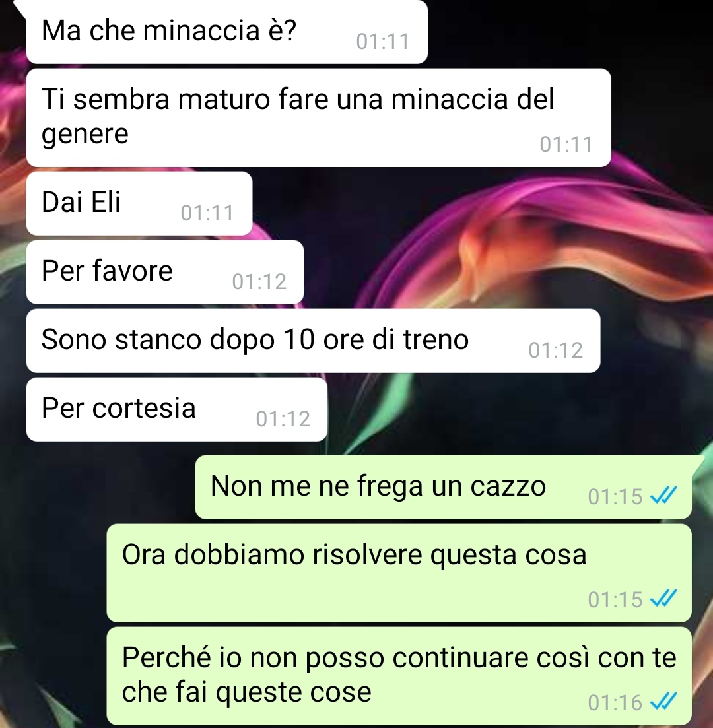The height and width of the screenshot is (728, 713).
Task: Tap the 01:12 timestamp on 'Per favore'
Action: point(259,282)
